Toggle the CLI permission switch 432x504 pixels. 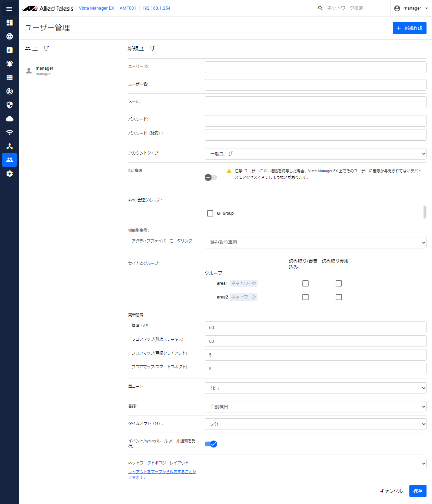[x=211, y=177]
